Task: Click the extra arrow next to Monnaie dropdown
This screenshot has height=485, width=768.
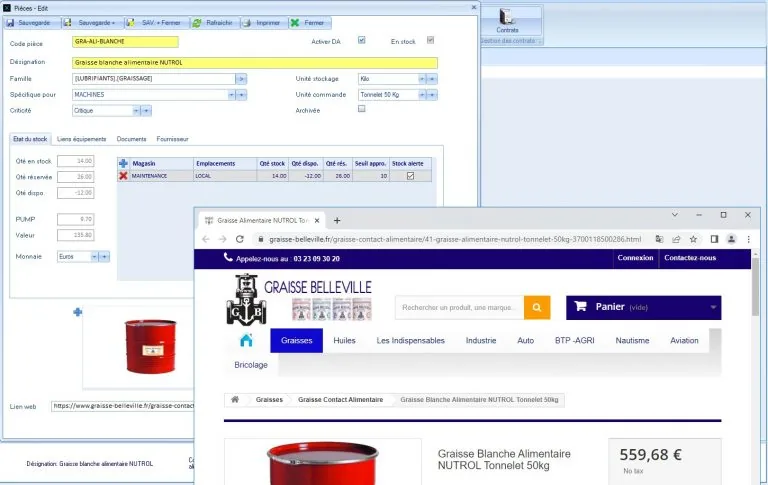Action: 104,257
